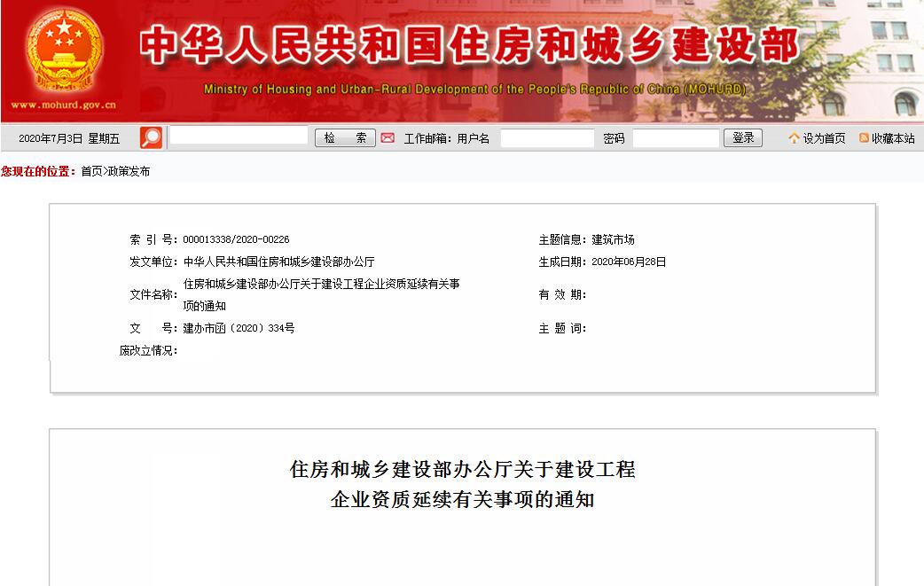Click the English ministry name in banner

(475, 89)
